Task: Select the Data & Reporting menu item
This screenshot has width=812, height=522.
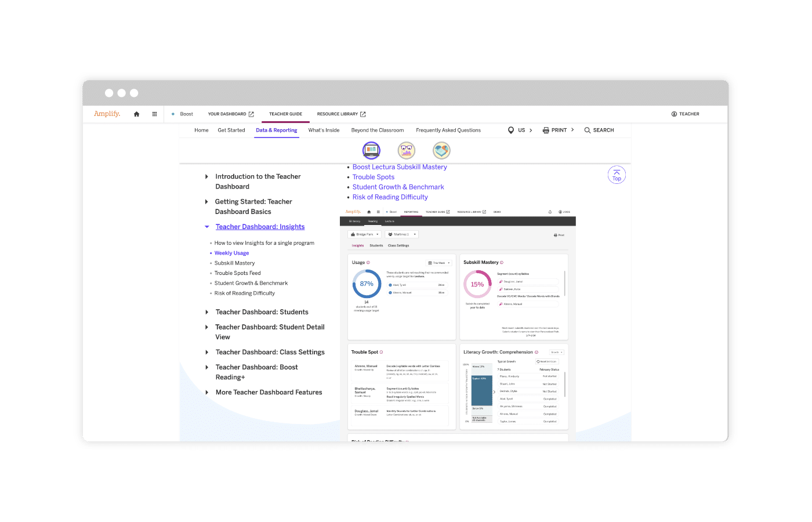Action: click(277, 130)
